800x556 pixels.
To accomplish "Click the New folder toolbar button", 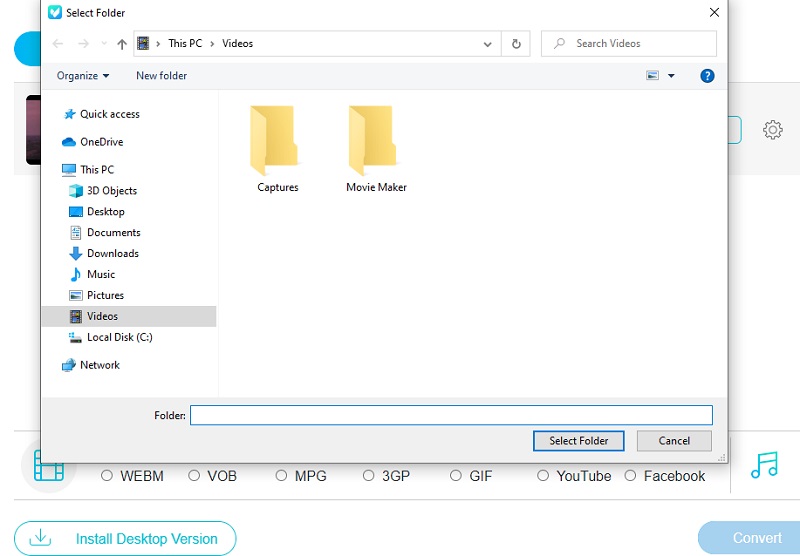I will point(161,76).
